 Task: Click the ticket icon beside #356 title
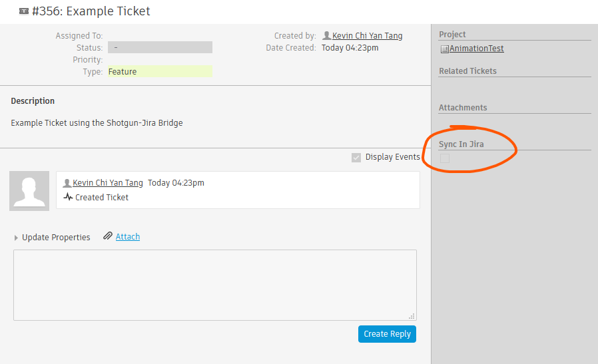click(24, 11)
